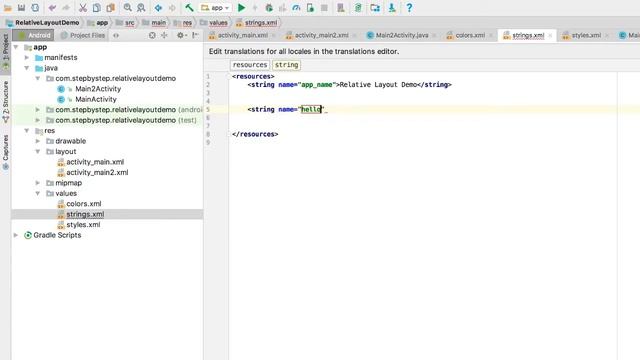640x360 pixels.
Task: Open the app run configuration dropdown
Action: (x=215, y=7)
